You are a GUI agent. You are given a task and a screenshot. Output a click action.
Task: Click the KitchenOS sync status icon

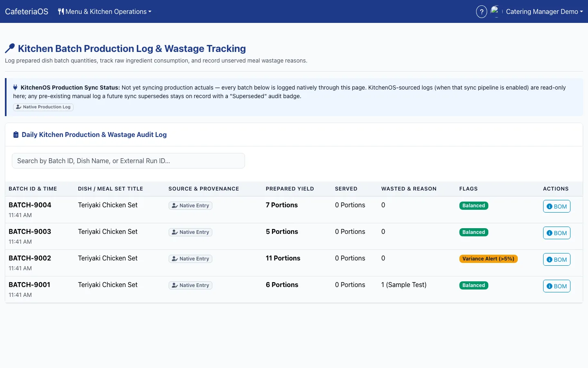[x=16, y=88]
